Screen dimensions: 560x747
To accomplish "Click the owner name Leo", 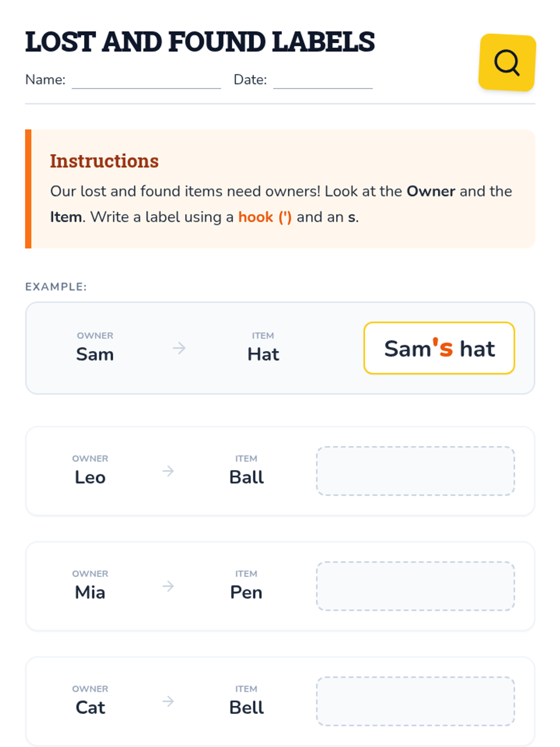I will (90, 478).
